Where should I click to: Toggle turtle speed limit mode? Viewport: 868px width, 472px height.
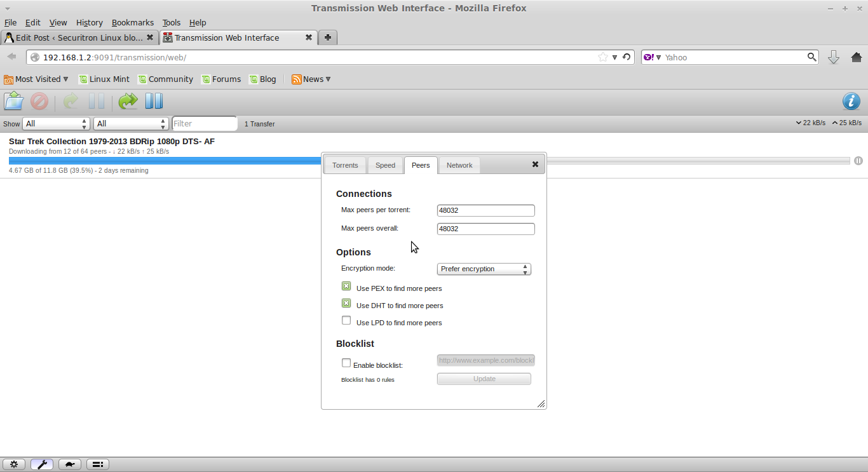[70, 464]
